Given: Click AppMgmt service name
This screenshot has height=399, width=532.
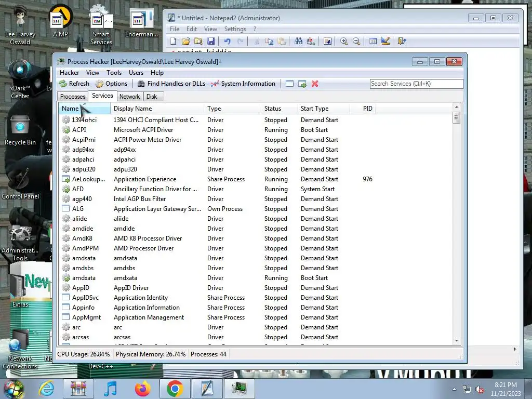Looking at the screenshot, I should point(87,317).
